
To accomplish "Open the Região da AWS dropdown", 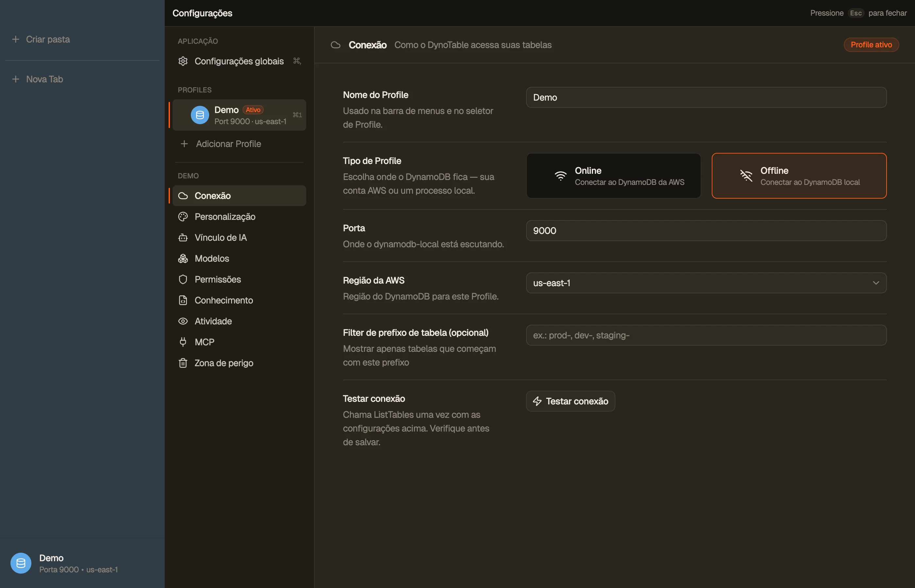I will coord(707,283).
